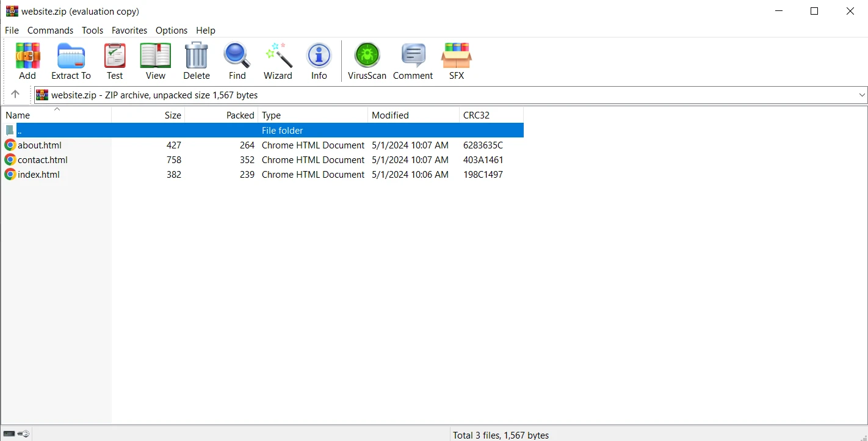The height and width of the screenshot is (441, 868).
Task: Show archive Info
Action: click(x=319, y=61)
